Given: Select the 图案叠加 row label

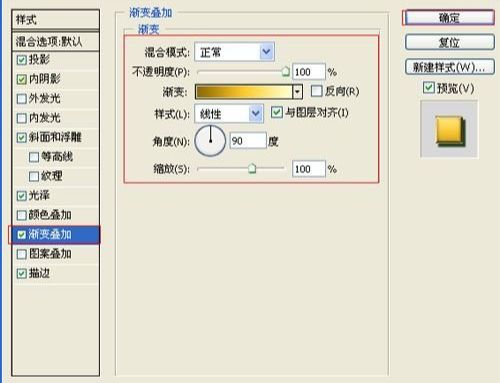Looking at the screenshot, I should 50,254.
